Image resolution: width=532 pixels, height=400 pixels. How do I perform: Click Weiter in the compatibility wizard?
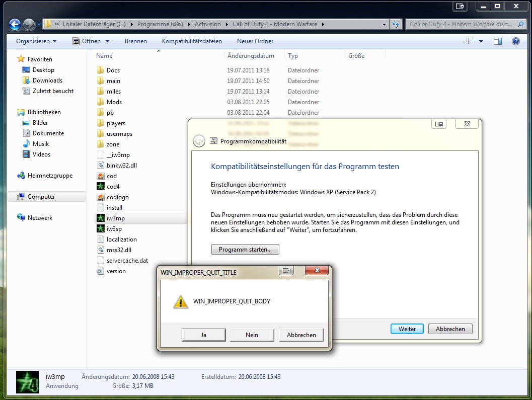(x=407, y=329)
